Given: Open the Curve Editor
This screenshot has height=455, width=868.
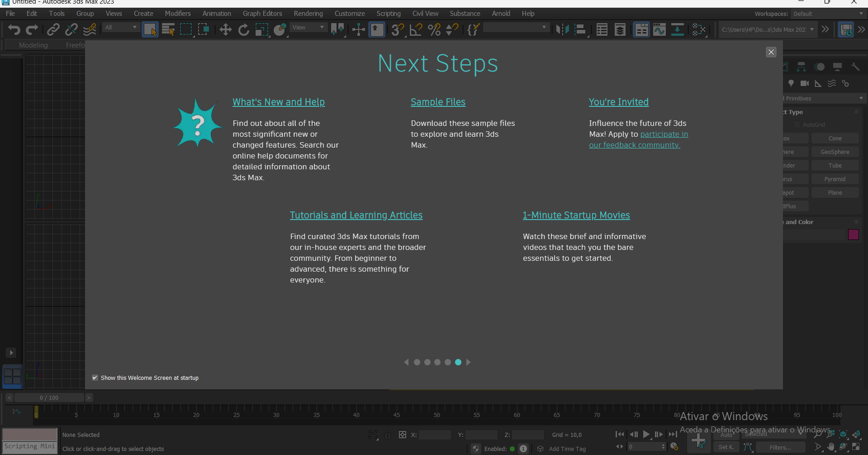Looking at the screenshot, I should (x=659, y=30).
